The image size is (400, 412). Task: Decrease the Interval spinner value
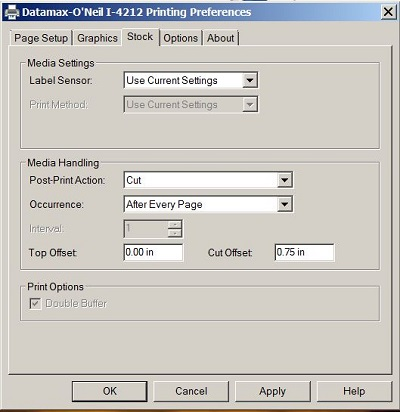(175, 233)
